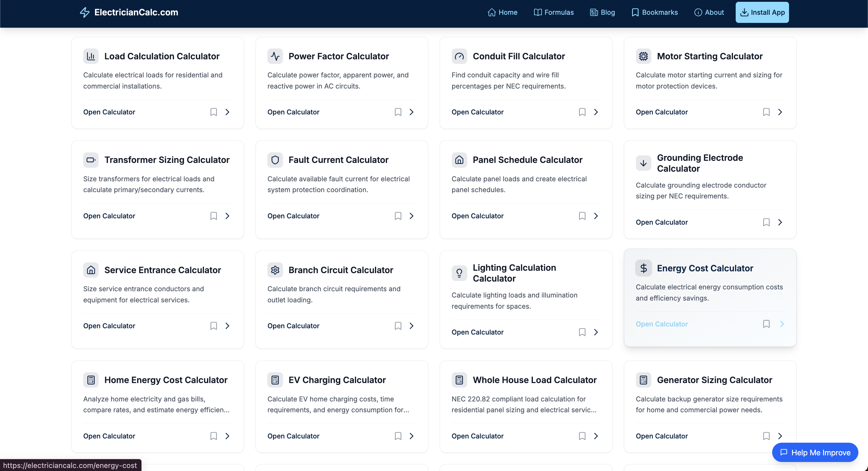The image size is (868, 471).
Task: Click the Load Calculation bar chart icon
Action: point(91,56)
